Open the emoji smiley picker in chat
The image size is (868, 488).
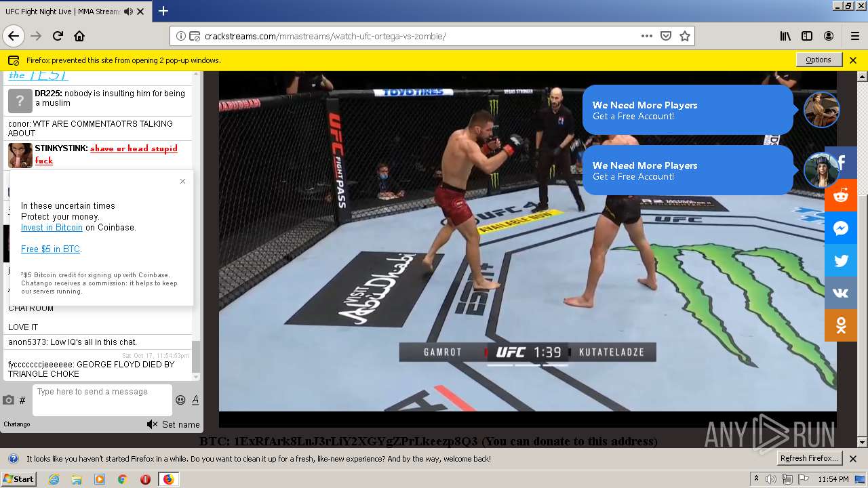[180, 400]
